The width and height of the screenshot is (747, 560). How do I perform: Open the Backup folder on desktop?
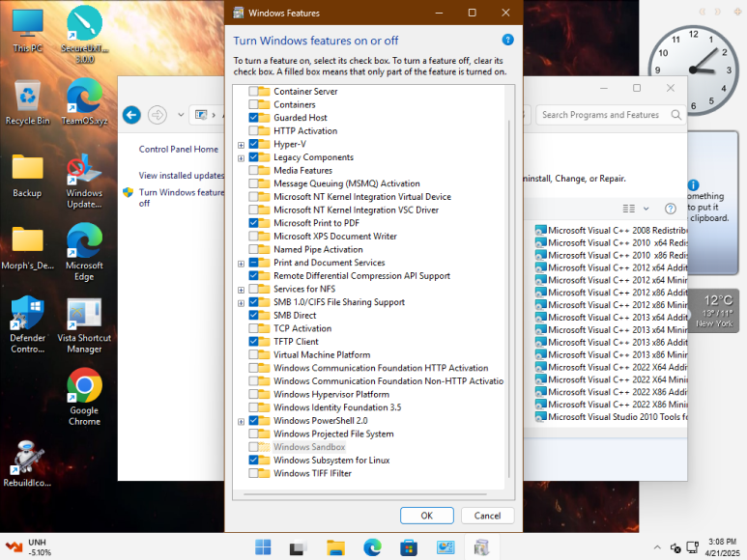tap(27, 175)
